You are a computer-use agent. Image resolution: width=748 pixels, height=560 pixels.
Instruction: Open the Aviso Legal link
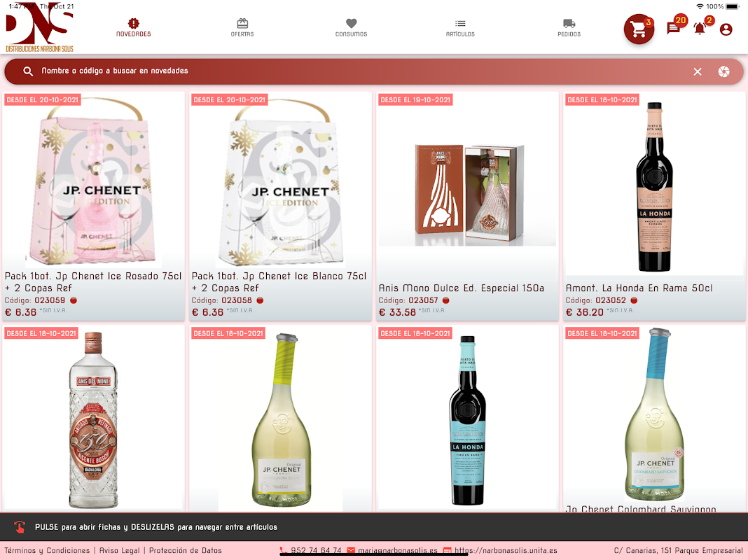click(119, 550)
